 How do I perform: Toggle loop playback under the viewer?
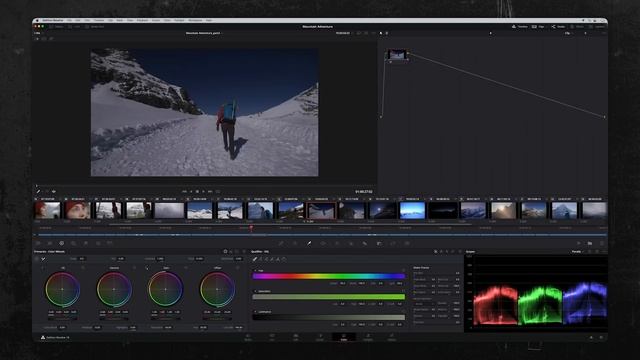point(218,191)
